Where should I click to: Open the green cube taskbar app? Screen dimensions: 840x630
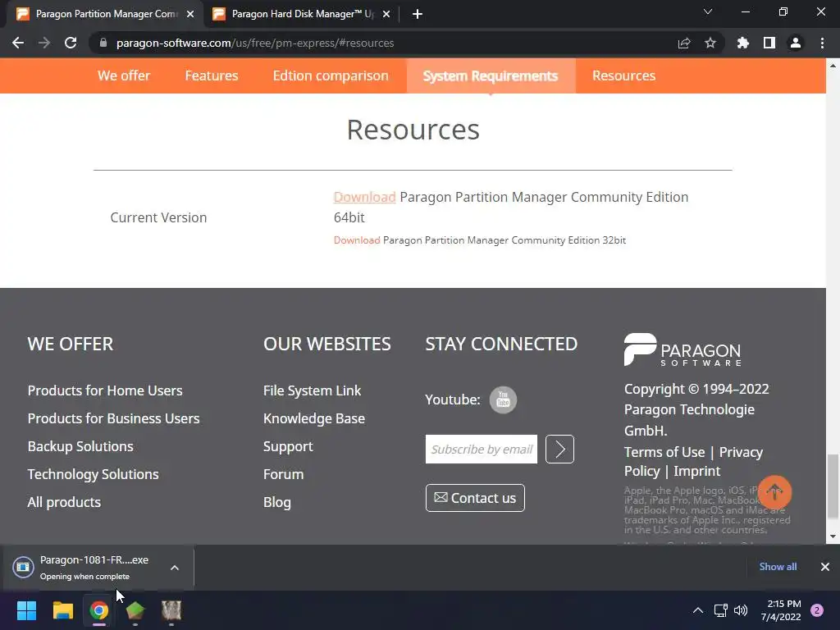coord(135,610)
